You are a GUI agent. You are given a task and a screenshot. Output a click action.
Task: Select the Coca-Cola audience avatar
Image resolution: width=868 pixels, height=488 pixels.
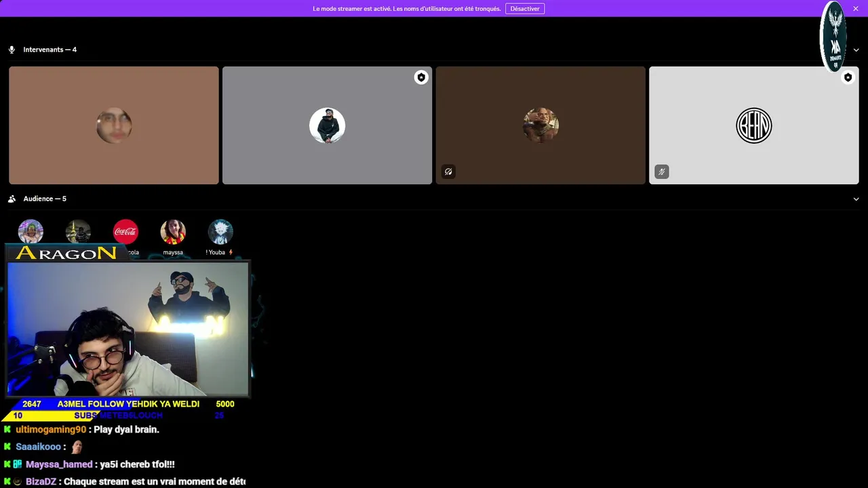125,232
